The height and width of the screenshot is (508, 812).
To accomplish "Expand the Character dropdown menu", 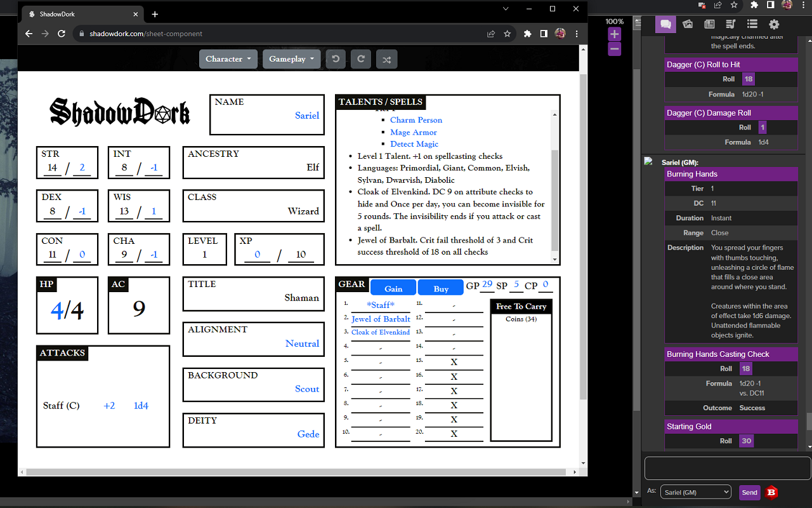I will click(228, 59).
